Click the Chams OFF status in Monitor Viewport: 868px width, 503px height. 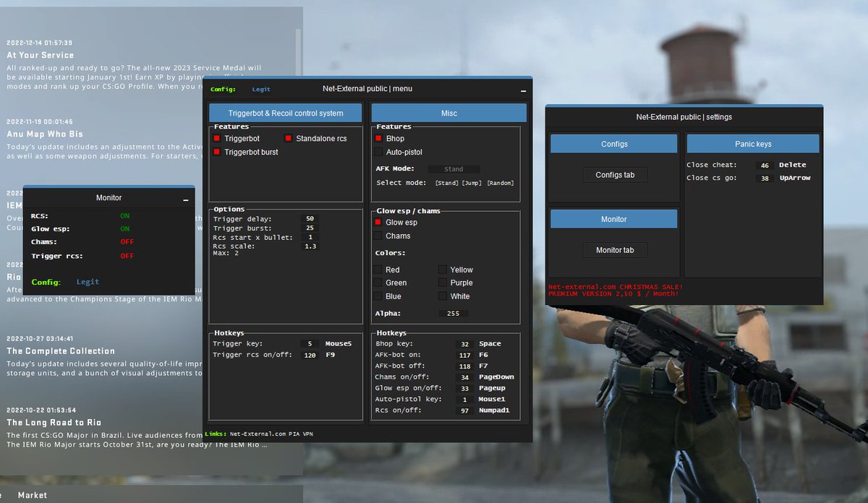[x=127, y=241]
